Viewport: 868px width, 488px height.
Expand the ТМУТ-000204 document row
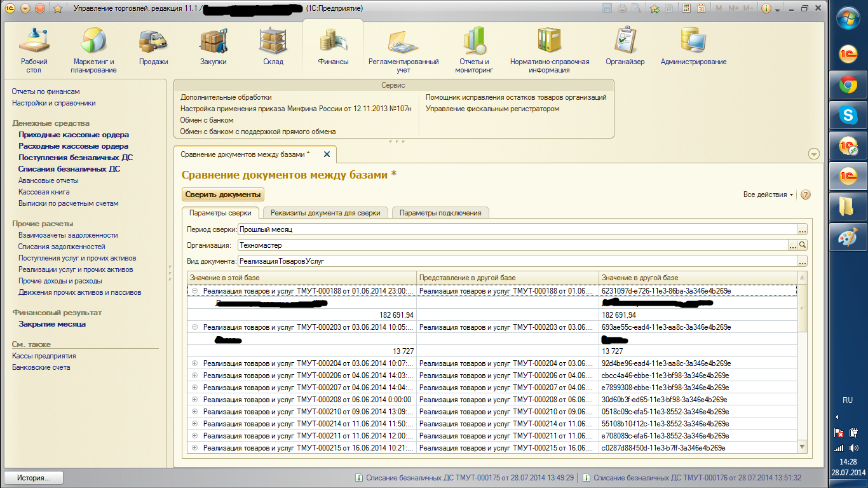195,363
